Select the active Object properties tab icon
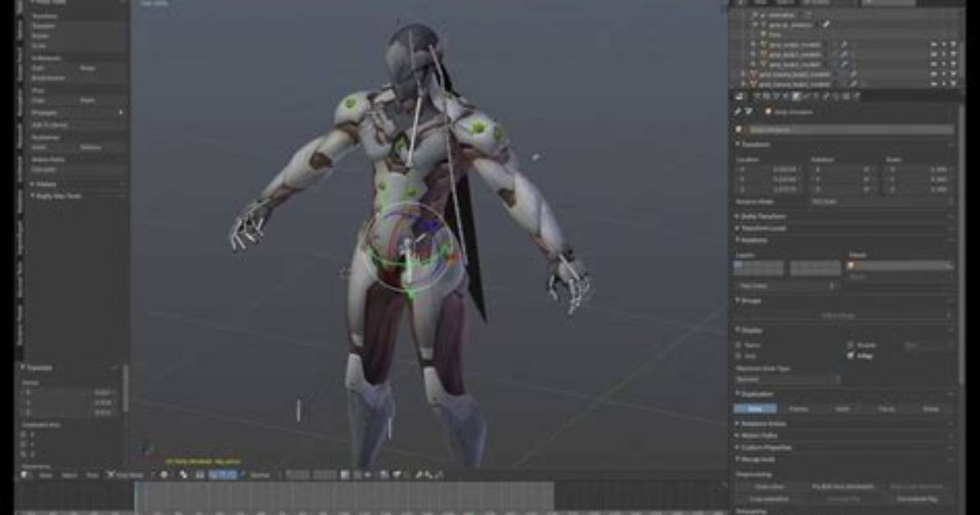Screen dimensions: 980x515 (796, 96)
